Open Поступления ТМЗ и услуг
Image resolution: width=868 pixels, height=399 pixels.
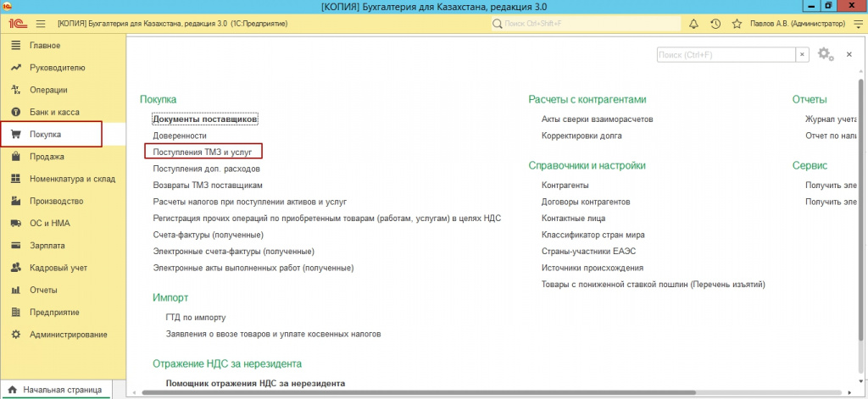203,151
